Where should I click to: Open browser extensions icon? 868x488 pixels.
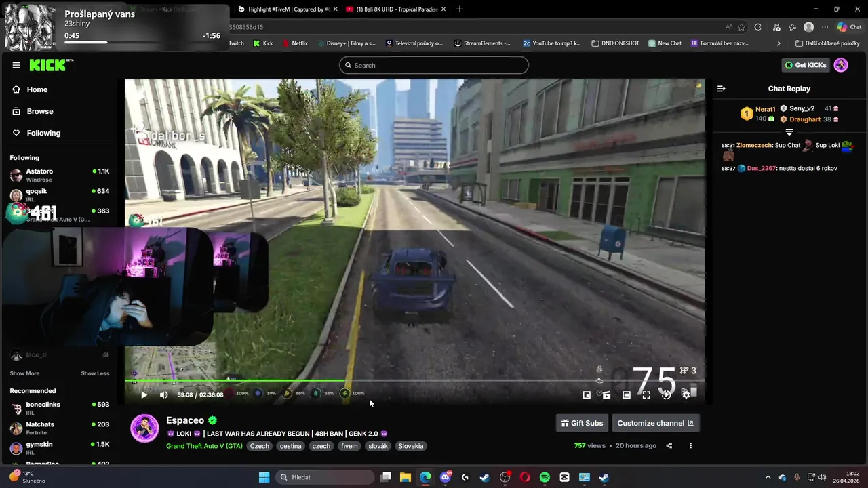pos(758,27)
